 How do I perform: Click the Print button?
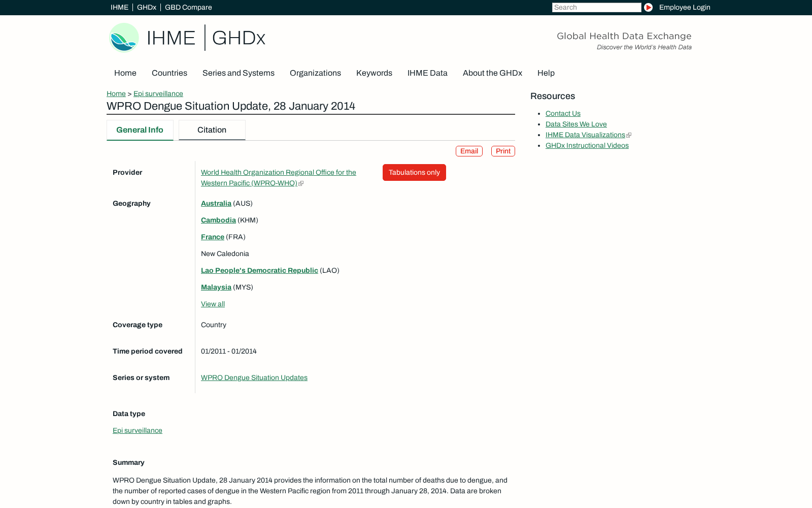[x=503, y=151]
